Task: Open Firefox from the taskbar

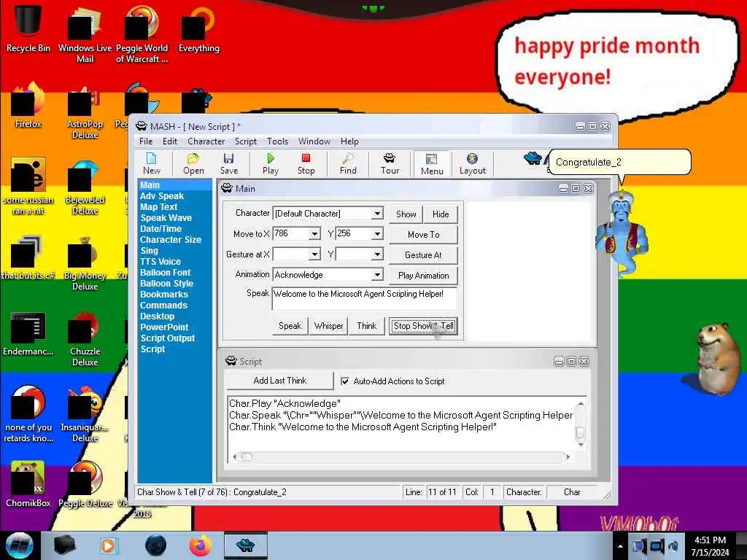Action: pyautogui.click(x=201, y=545)
